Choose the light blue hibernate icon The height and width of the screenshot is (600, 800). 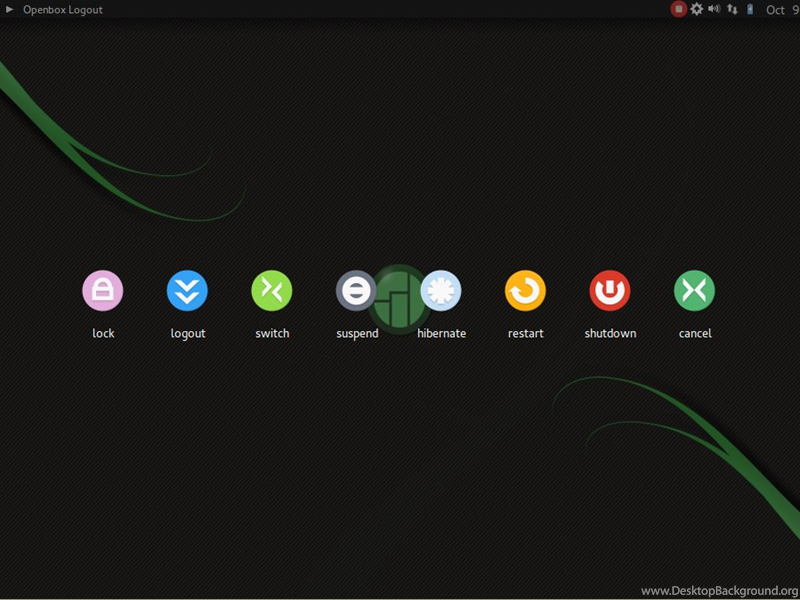[441, 290]
